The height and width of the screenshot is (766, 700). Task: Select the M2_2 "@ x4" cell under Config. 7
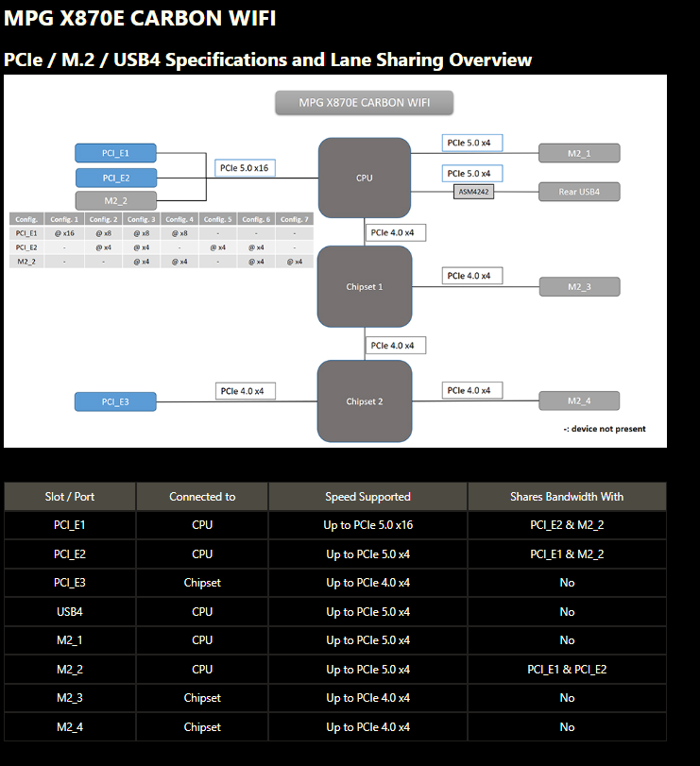[295, 262]
